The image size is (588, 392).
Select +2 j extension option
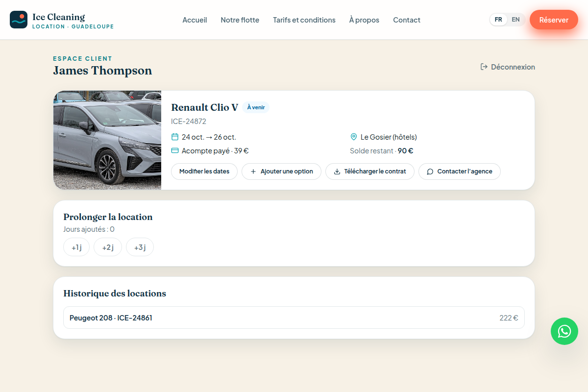(x=108, y=247)
